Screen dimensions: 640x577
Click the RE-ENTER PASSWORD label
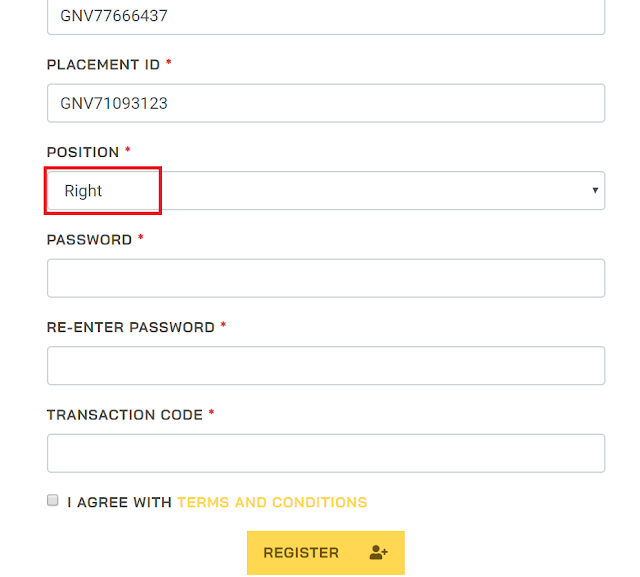coord(131,327)
